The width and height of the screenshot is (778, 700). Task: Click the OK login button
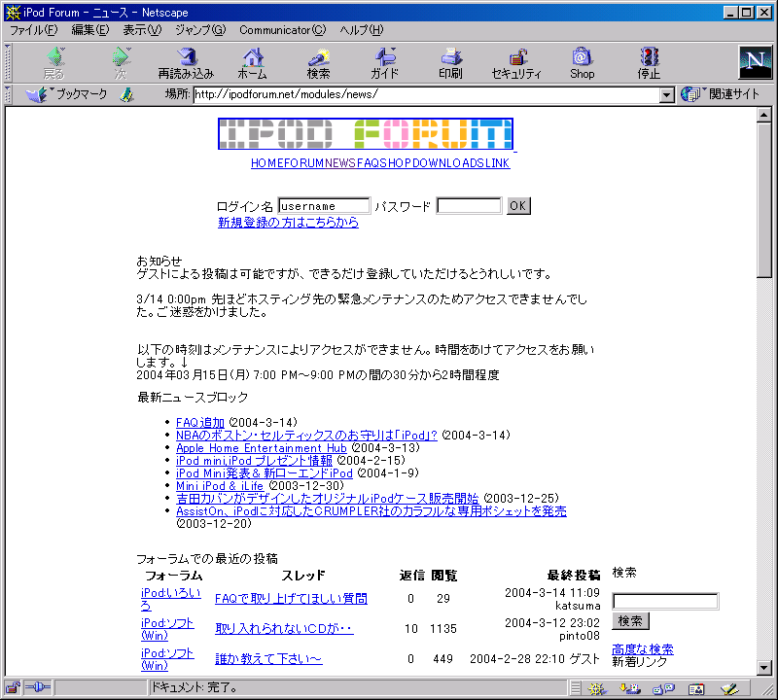[x=518, y=206]
